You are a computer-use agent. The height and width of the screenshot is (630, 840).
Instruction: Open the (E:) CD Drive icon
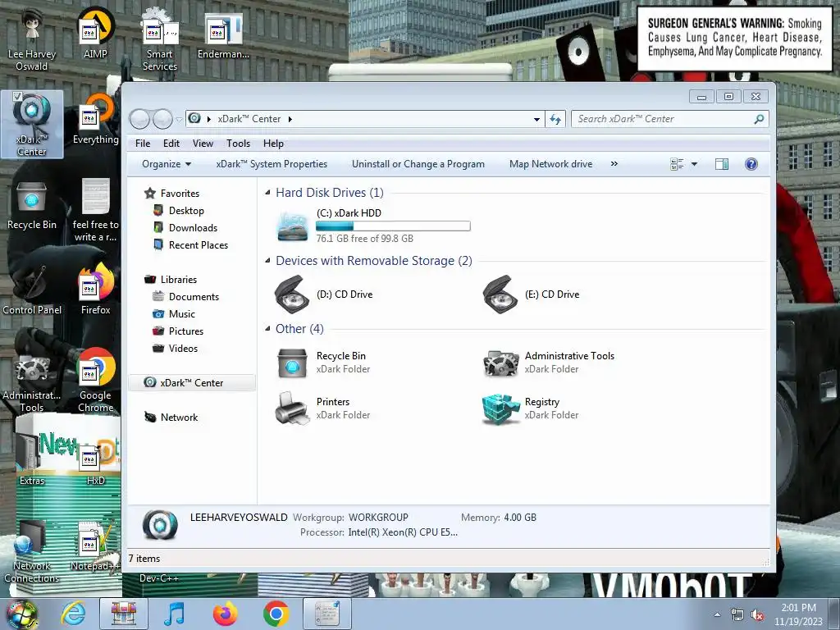(x=500, y=294)
